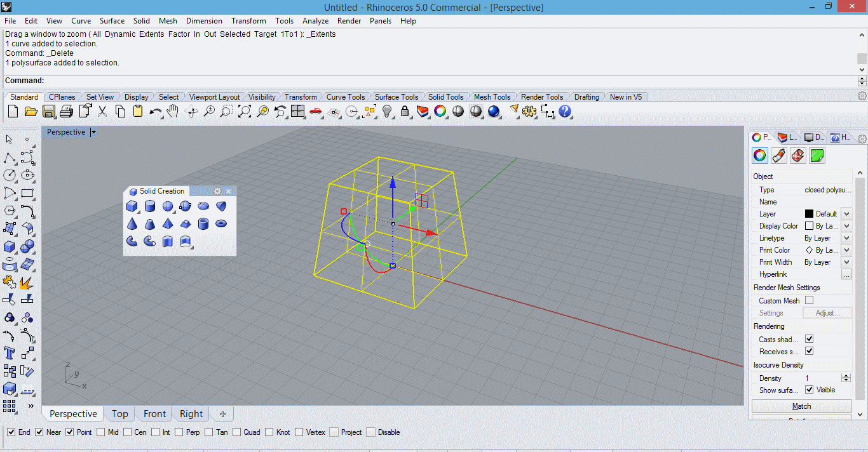This screenshot has height=452, width=868.
Task: Open the Display Color dropdown
Action: [x=846, y=226]
